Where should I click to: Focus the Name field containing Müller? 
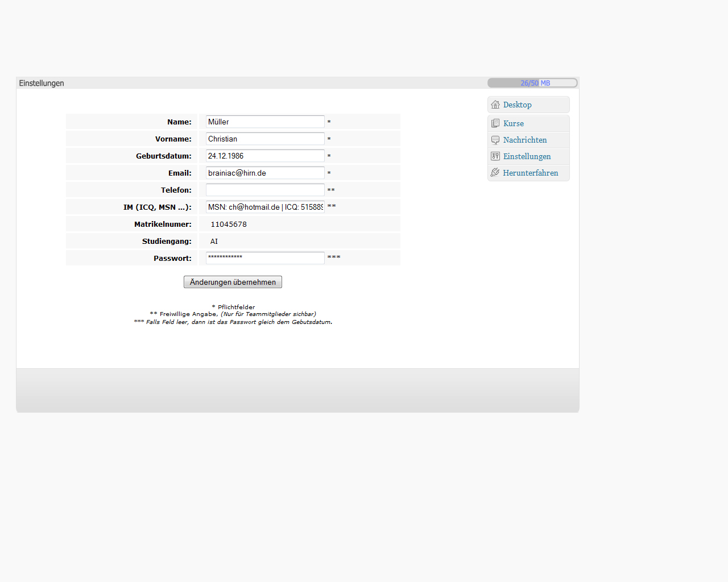coord(264,122)
